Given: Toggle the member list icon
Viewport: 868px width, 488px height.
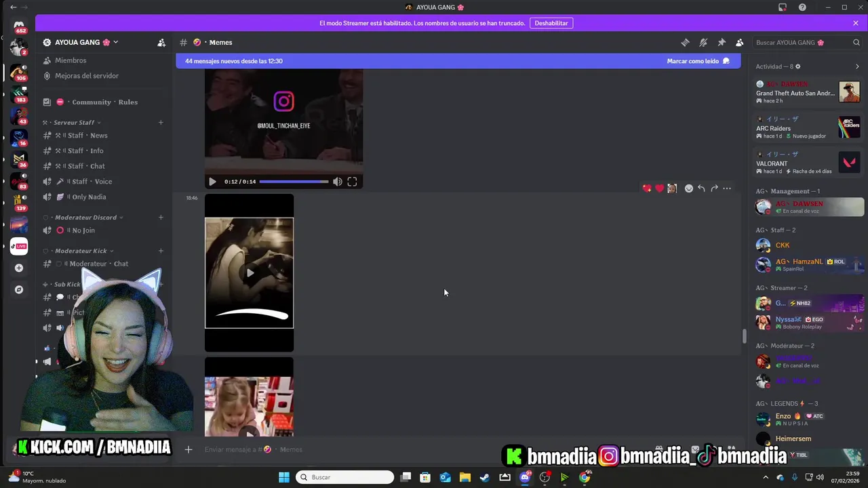Looking at the screenshot, I should 740,42.
